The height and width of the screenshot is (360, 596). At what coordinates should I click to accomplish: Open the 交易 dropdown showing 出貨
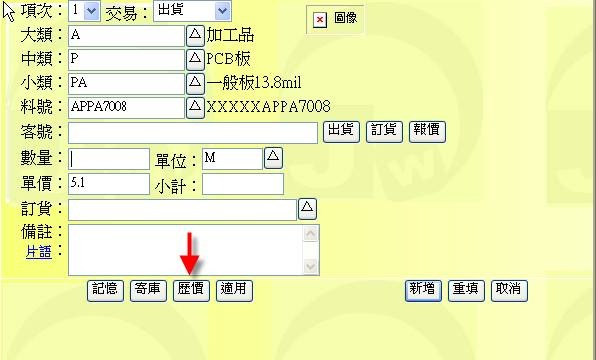222,11
